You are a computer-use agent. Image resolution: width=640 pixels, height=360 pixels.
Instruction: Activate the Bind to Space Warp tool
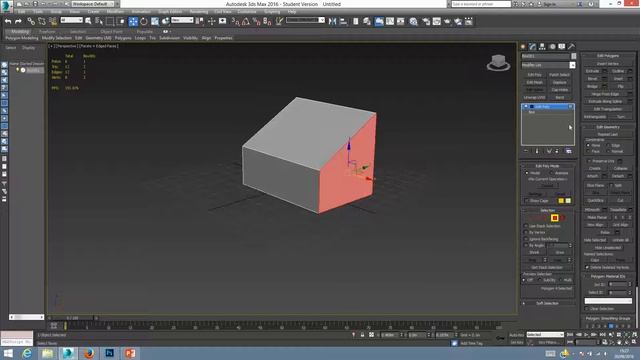pos(53,21)
